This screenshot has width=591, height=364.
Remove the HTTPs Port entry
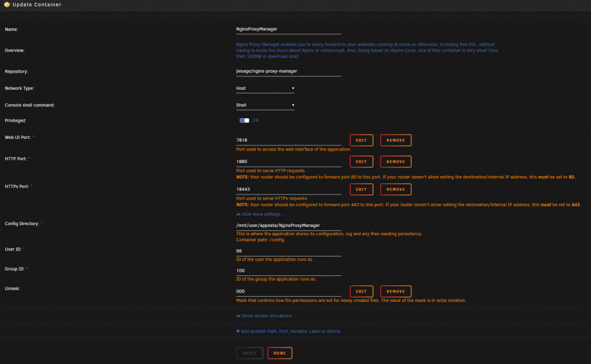(396, 189)
